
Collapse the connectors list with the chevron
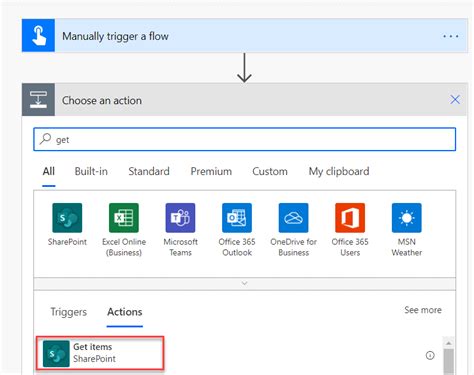(x=244, y=284)
